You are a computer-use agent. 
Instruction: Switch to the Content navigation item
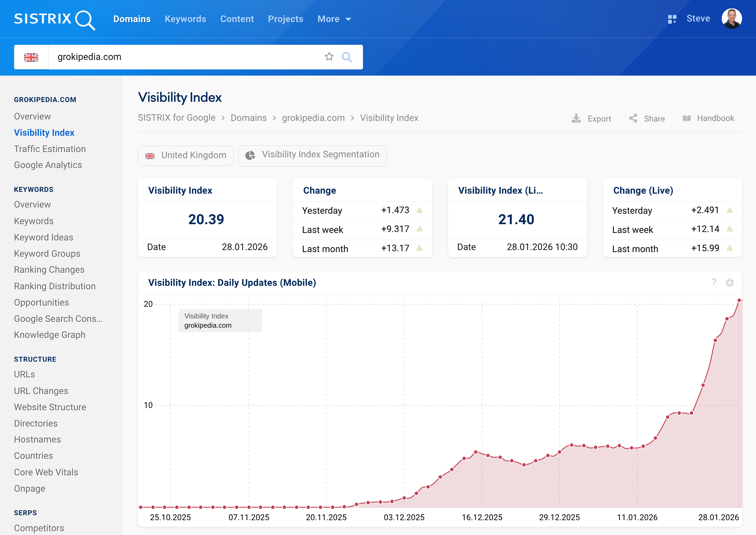237,19
